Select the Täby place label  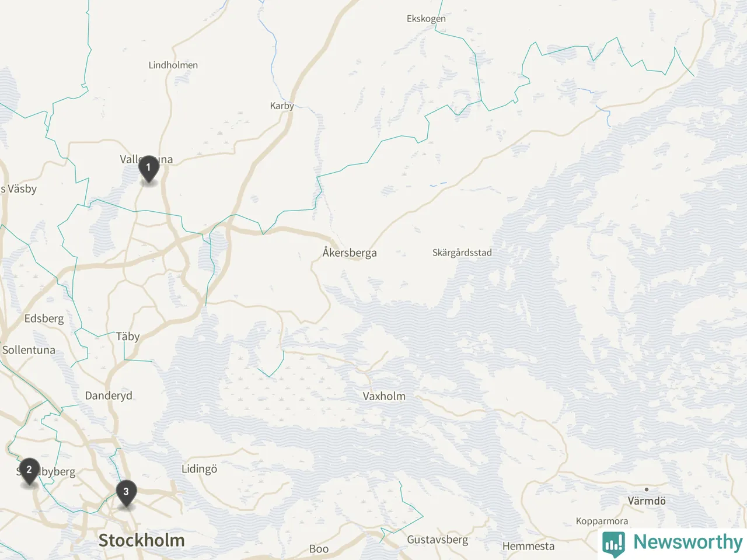click(128, 336)
